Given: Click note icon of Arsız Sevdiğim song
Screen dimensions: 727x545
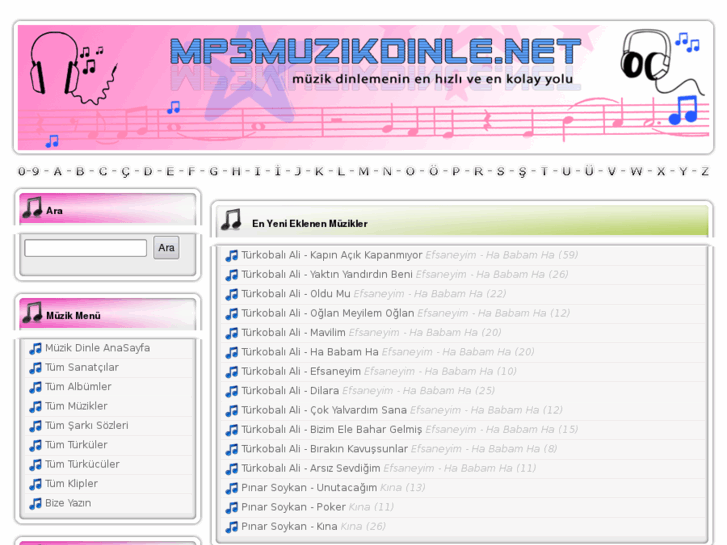Looking at the screenshot, I should tap(231, 468).
